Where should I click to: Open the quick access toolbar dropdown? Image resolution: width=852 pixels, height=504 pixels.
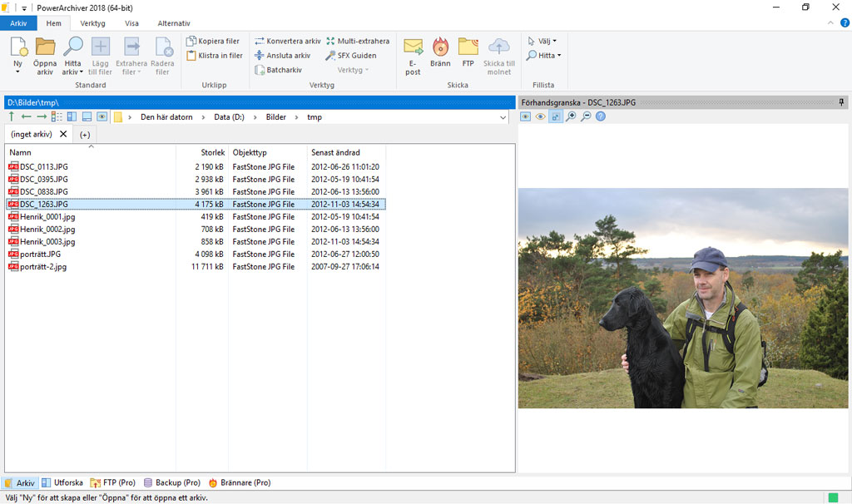(x=24, y=8)
